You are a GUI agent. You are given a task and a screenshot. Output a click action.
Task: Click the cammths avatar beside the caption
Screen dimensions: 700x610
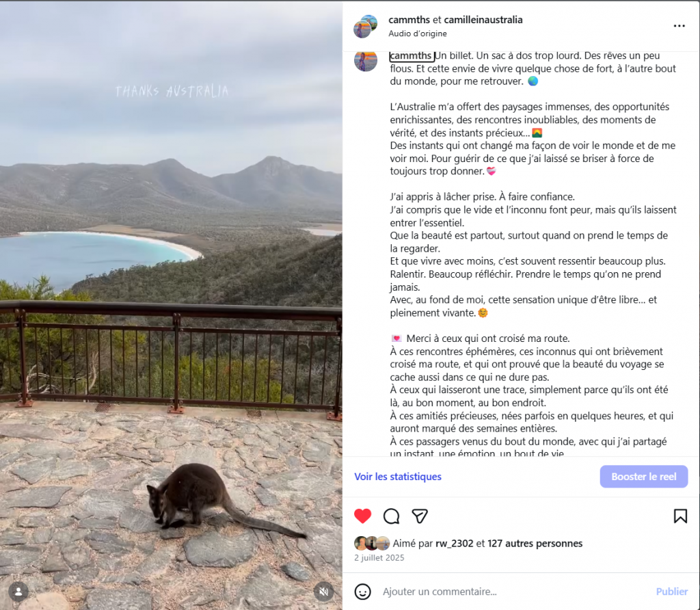coord(366,61)
